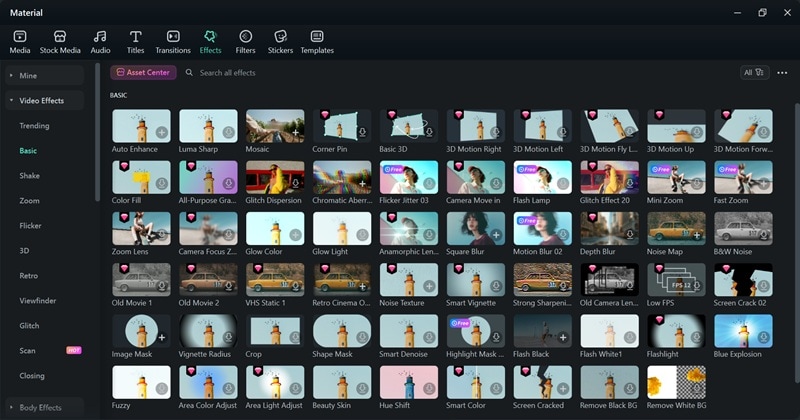Select the B&W Noise effect thumbnail
This screenshot has height=420, width=800.
[x=743, y=228]
